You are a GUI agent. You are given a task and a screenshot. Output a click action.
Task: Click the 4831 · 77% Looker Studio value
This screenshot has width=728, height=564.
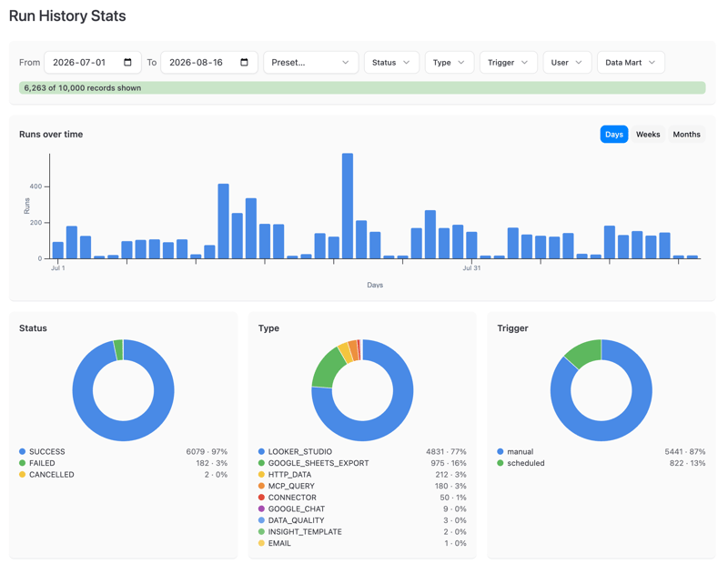tap(446, 451)
